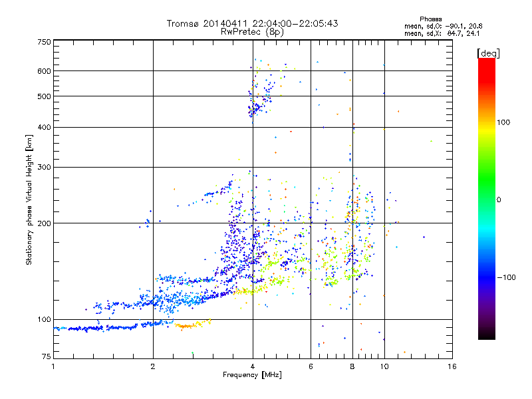
Task: Click the y-axis '100' tick label
Action: click(45, 320)
